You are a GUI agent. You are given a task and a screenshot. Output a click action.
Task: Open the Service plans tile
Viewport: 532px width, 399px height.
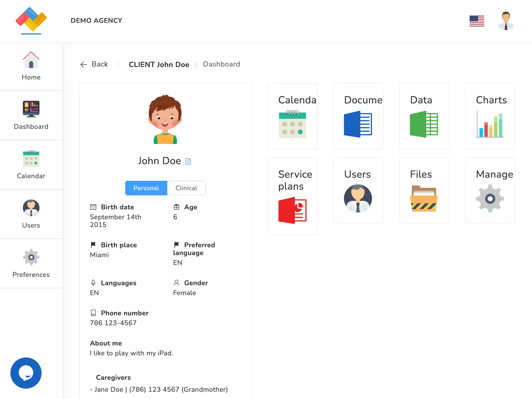click(x=292, y=196)
